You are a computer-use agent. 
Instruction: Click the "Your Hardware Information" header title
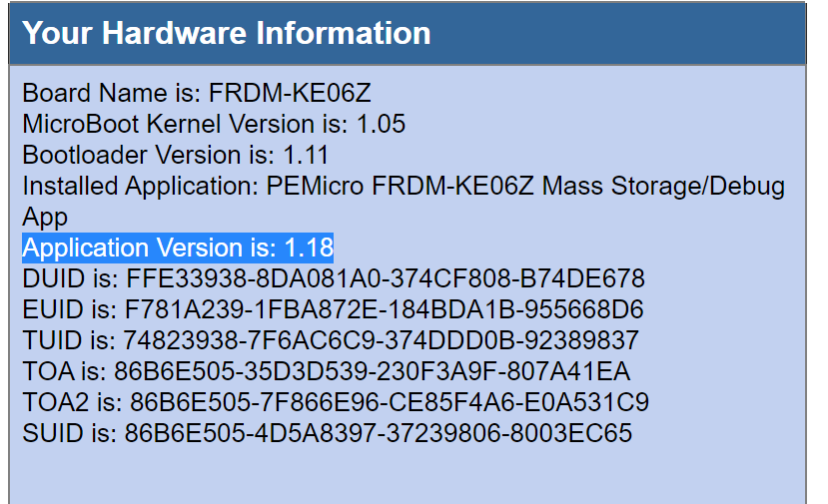coord(227,33)
